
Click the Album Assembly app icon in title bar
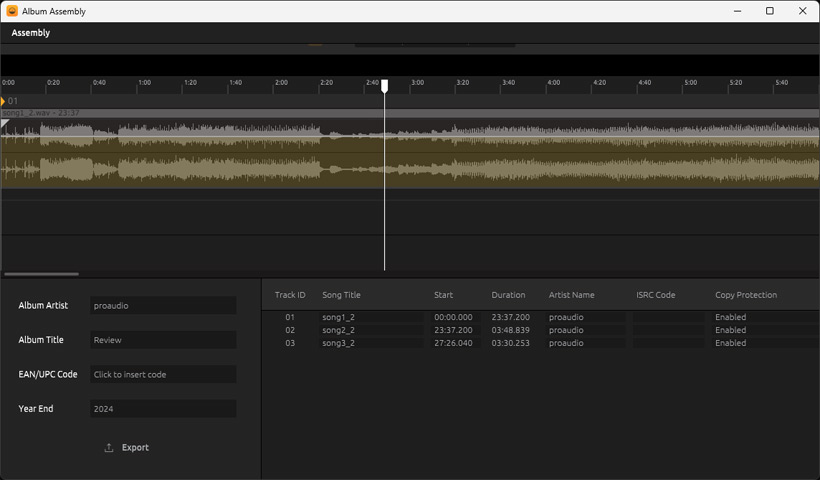[12, 11]
